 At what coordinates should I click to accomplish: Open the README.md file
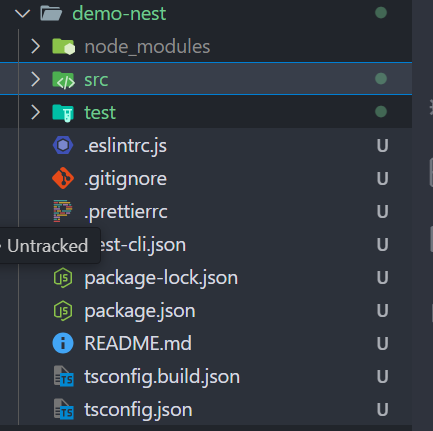(138, 343)
